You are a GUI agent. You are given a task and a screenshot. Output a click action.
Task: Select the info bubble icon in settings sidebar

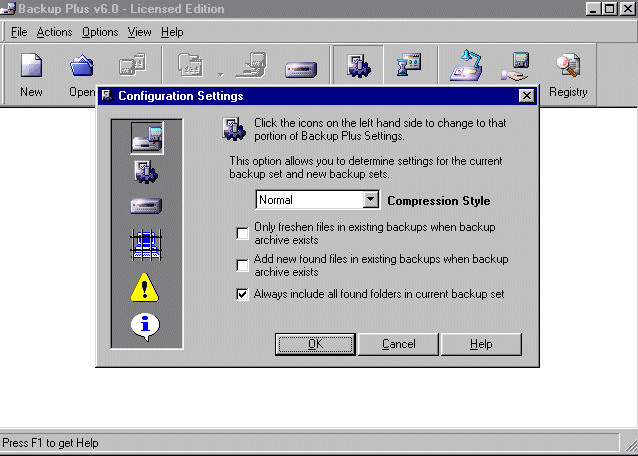pyautogui.click(x=145, y=327)
